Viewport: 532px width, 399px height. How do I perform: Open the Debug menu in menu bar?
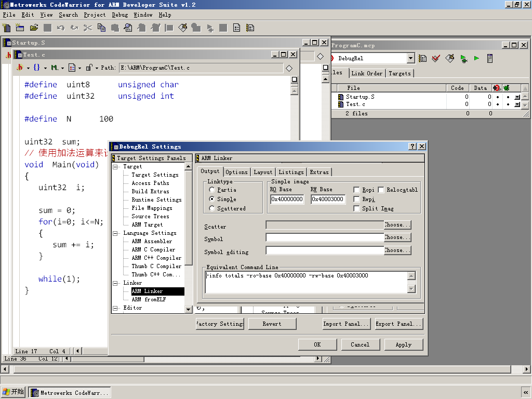[x=120, y=15]
